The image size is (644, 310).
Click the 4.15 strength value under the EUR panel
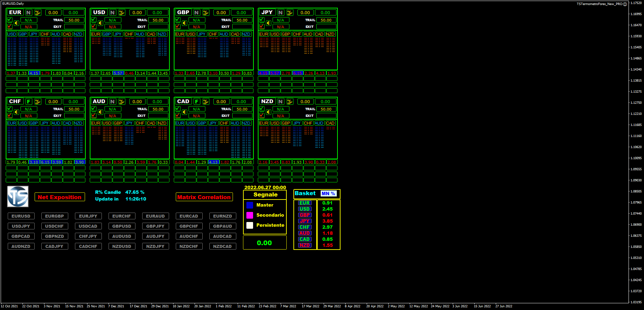[x=34, y=73]
